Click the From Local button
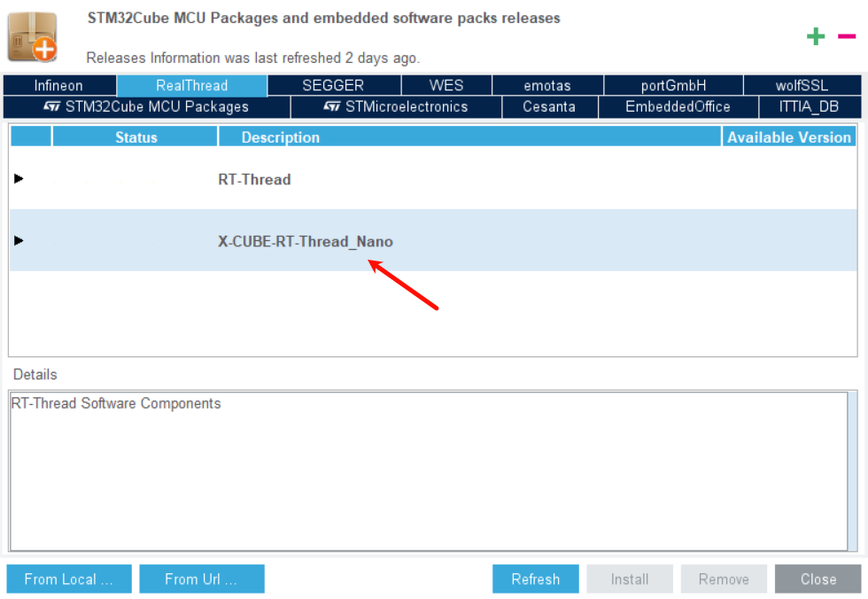 coord(69,580)
